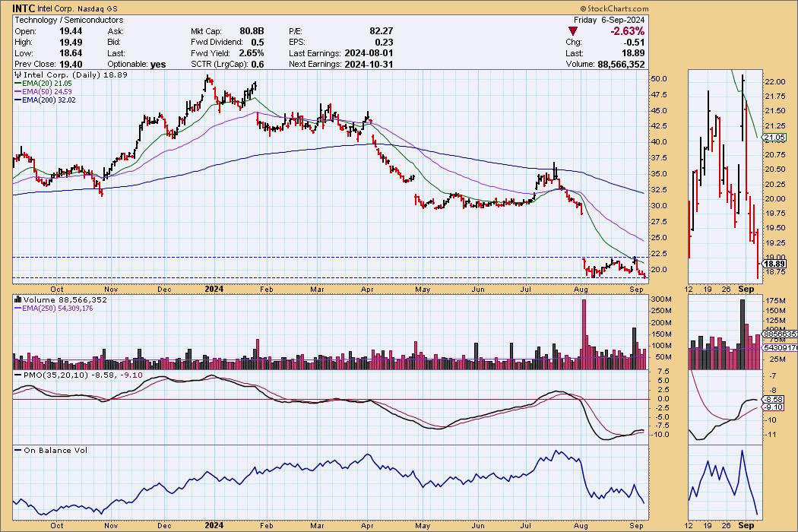Click the On Balance Vol legend marker
The width and height of the screenshot is (798, 532).
click(17, 450)
